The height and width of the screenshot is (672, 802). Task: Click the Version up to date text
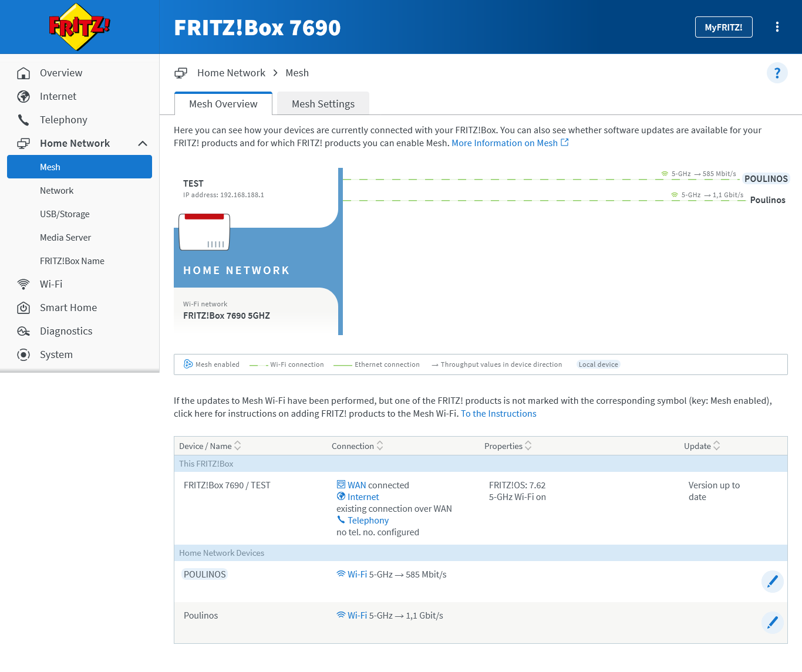[x=714, y=491]
